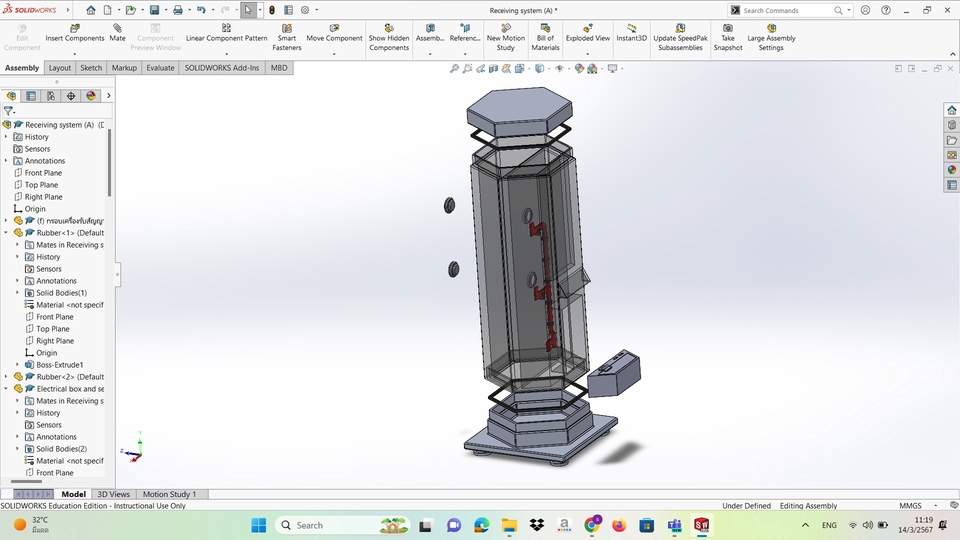
Task: Open the ConfigurationManager tab
Action: coord(51,96)
